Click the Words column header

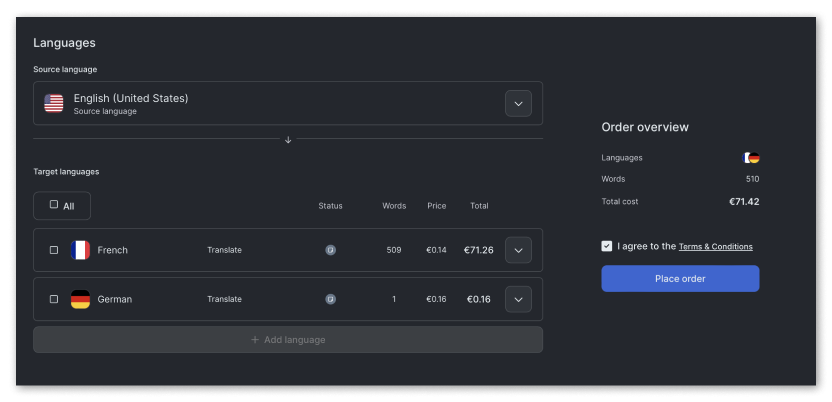click(394, 206)
